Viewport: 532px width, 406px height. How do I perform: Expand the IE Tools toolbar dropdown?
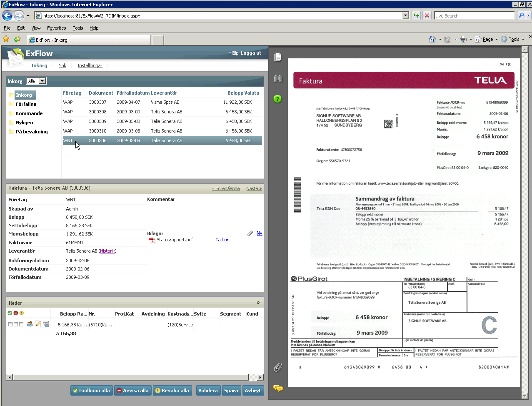pyautogui.click(x=523, y=39)
